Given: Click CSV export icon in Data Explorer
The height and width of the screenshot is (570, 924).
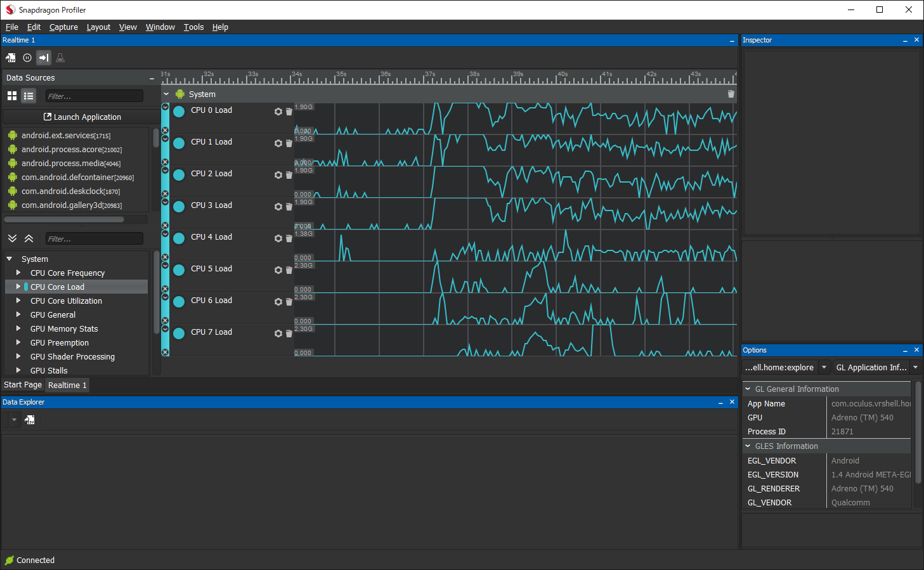Looking at the screenshot, I should (30, 420).
